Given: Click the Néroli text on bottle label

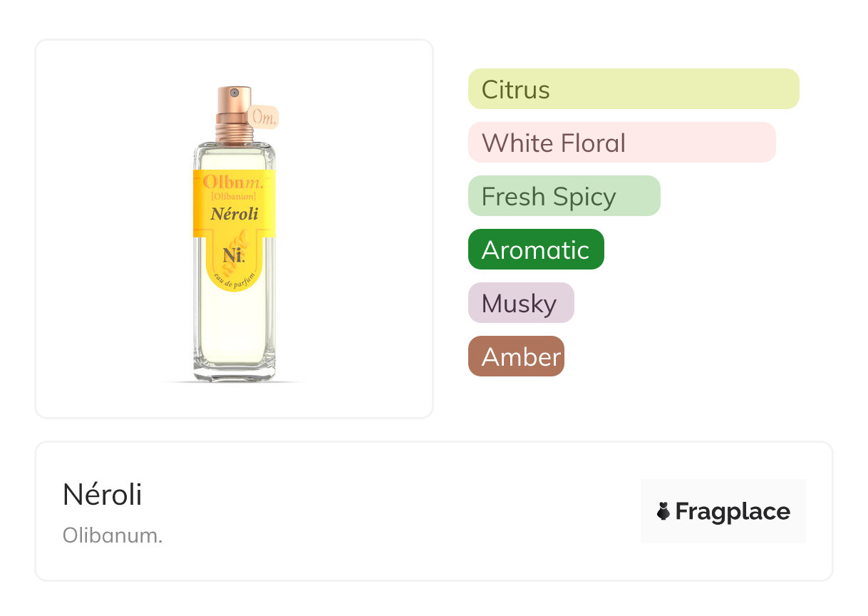Looking at the screenshot, I should (x=234, y=213).
